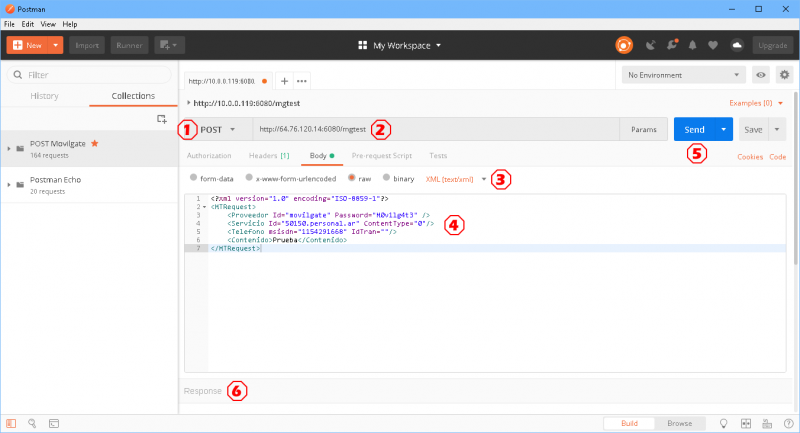Viewport: 800px width, 433px height.
Task: Open keyboard shortcuts icon in status bar
Action: pyautogui.click(x=767, y=423)
